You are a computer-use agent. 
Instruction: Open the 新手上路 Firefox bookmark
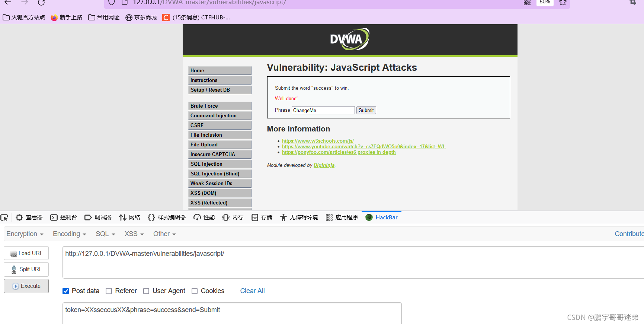point(67,18)
